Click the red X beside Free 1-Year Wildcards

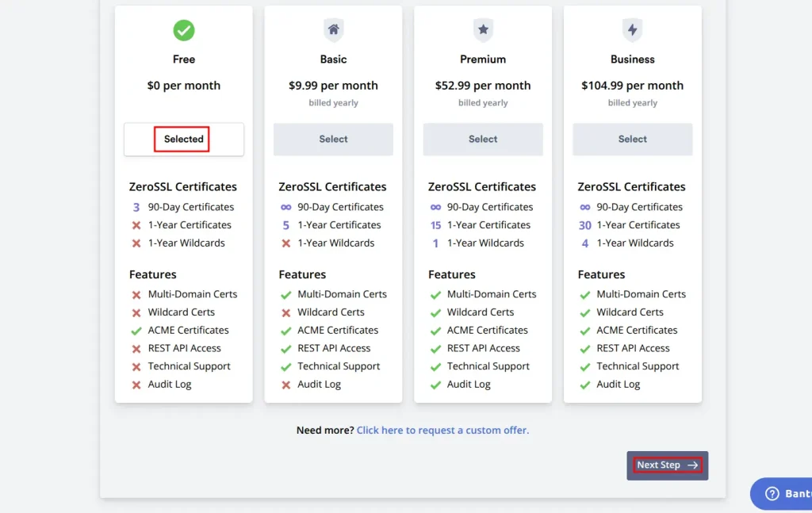tap(138, 243)
